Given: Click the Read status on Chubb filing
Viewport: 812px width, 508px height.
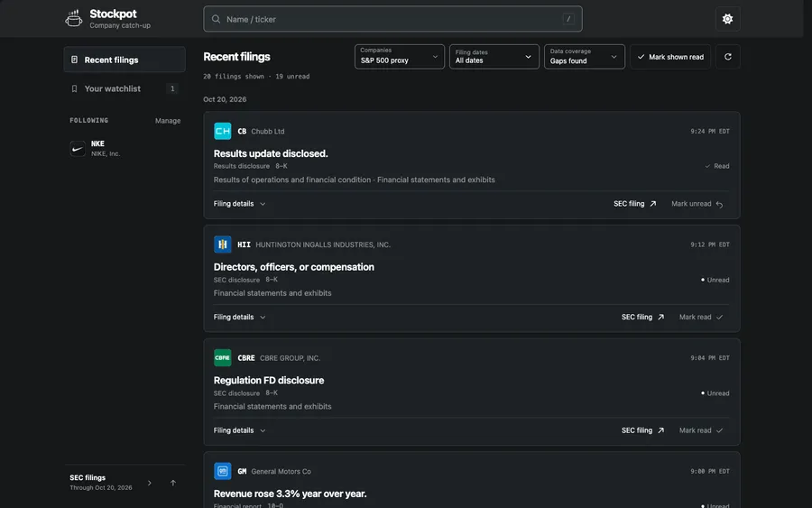Looking at the screenshot, I should pyautogui.click(x=716, y=166).
